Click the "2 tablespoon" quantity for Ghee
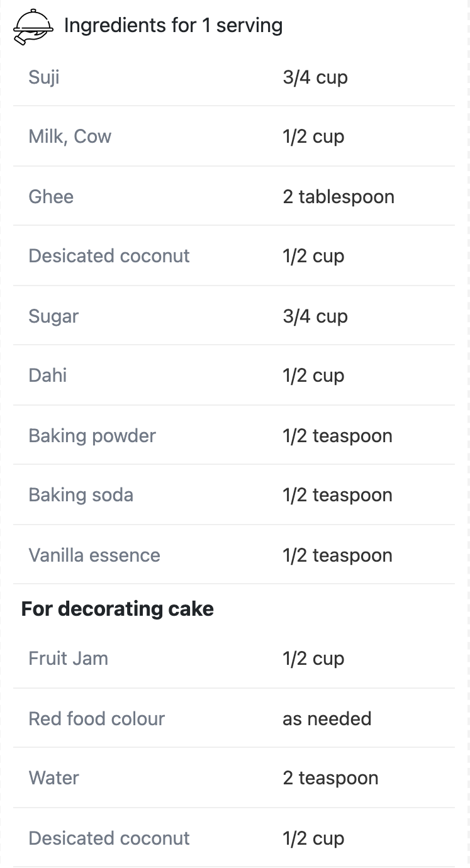This screenshot has width=470, height=868. 339,196
